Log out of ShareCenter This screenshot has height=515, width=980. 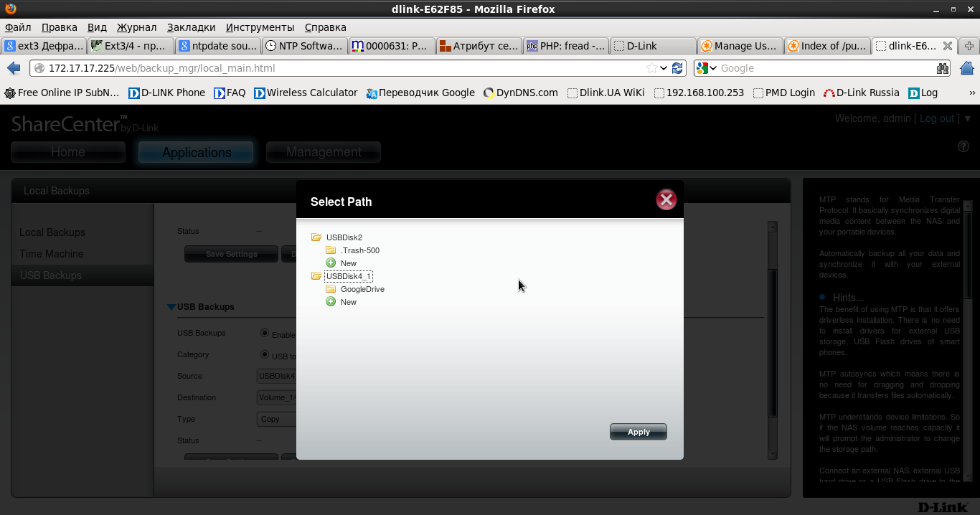click(x=937, y=118)
